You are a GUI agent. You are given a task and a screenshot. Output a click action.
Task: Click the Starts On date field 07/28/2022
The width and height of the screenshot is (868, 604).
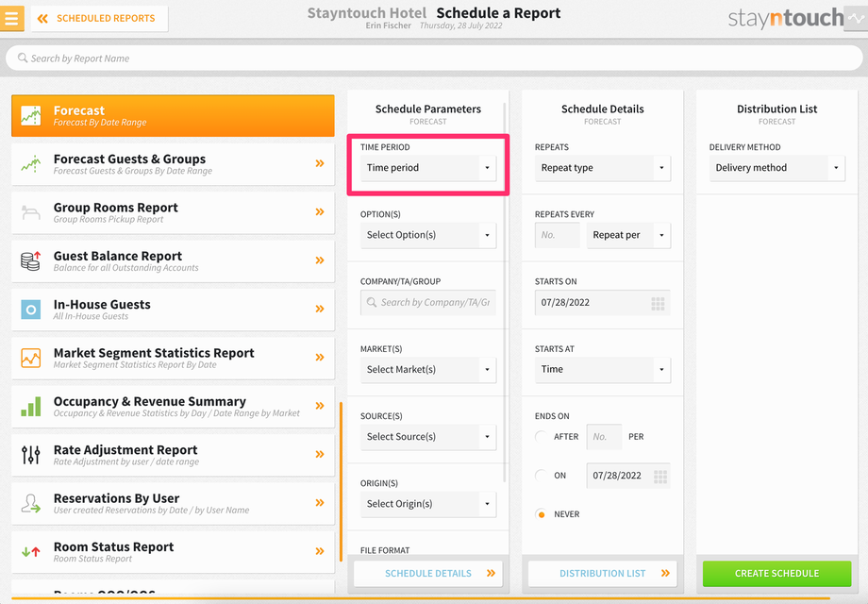[x=602, y=302]
